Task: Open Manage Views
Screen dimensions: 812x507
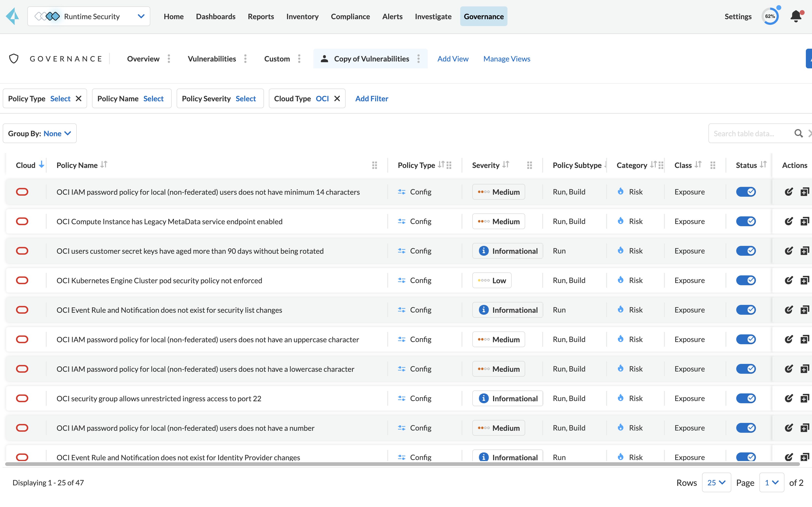Action: click(x=506, y=59)
